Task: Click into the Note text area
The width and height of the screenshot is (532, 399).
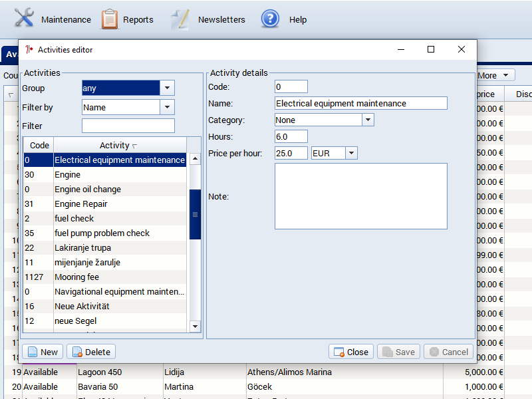Action: pyautogui.click(x=360, y=196)
